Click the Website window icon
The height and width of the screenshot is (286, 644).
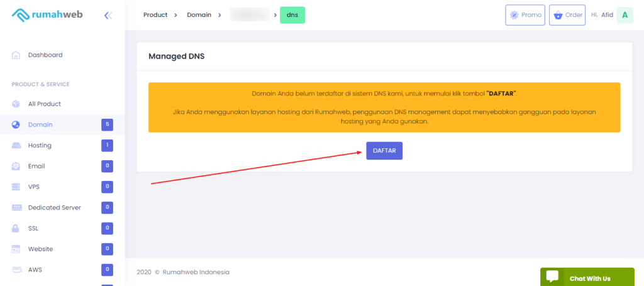pos(16,249)
